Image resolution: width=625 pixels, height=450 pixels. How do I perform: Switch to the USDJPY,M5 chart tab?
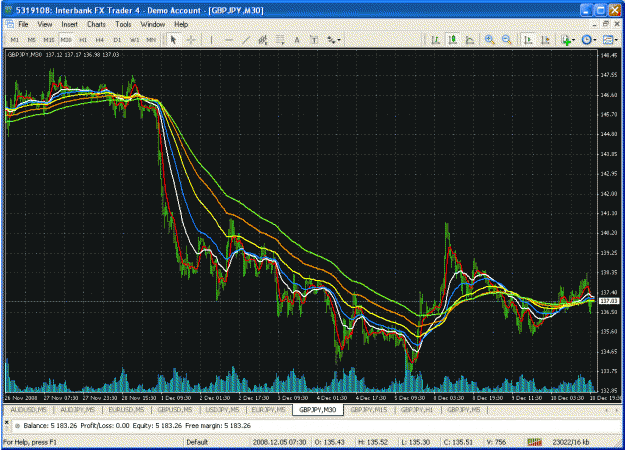click(x=222, y=410)
